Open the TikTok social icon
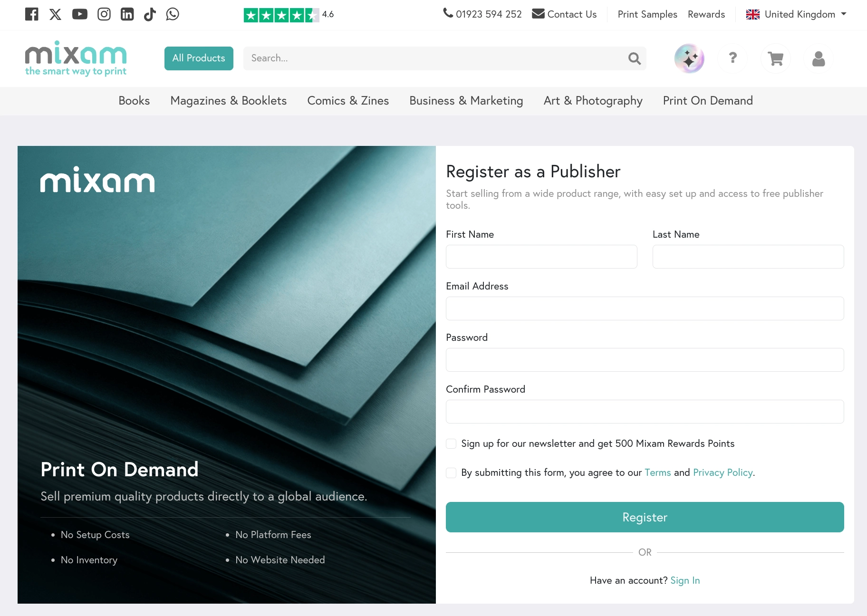This screenshot has width=867, height=616. pyautogui.click(x=150, y=14)
